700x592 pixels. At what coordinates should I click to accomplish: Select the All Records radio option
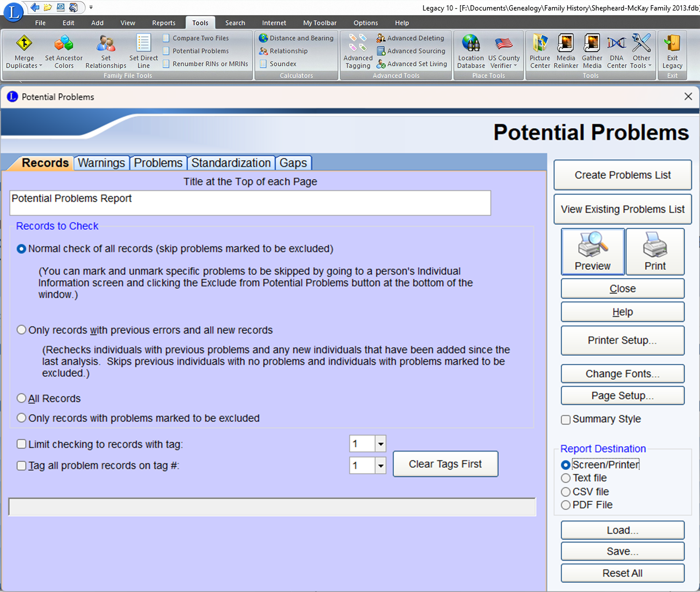(22, 398)
